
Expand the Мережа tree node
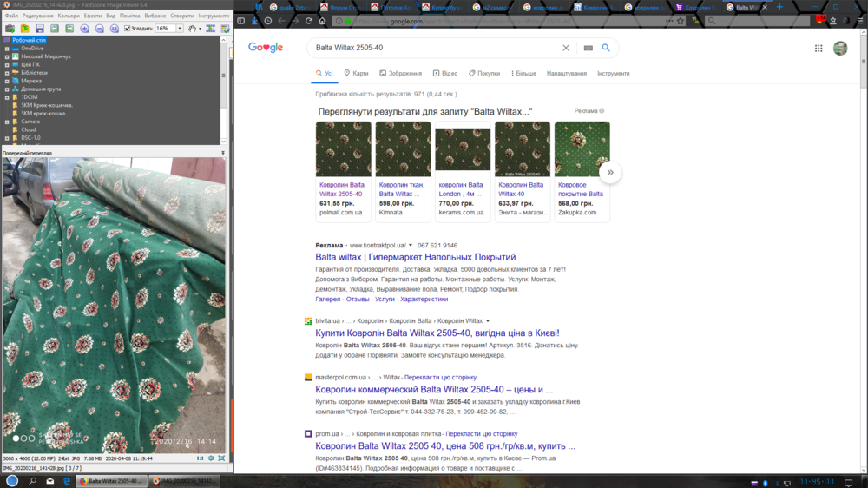click(7, 81)
